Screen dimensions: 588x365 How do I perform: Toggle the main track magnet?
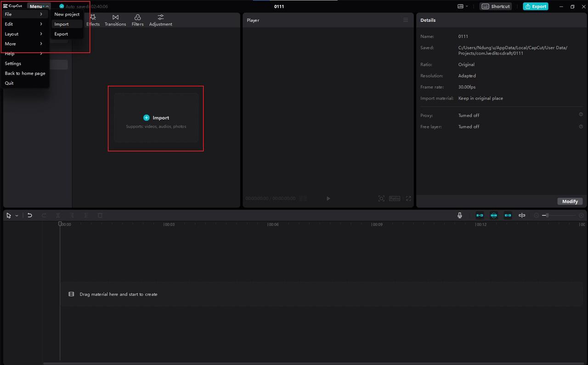click(x=480, y=215)
